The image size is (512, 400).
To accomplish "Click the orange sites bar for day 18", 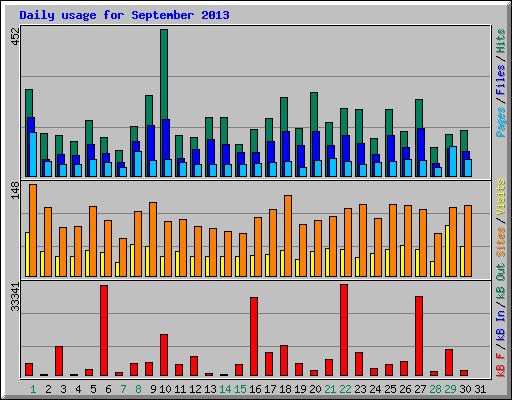I will tap(288, 236).
